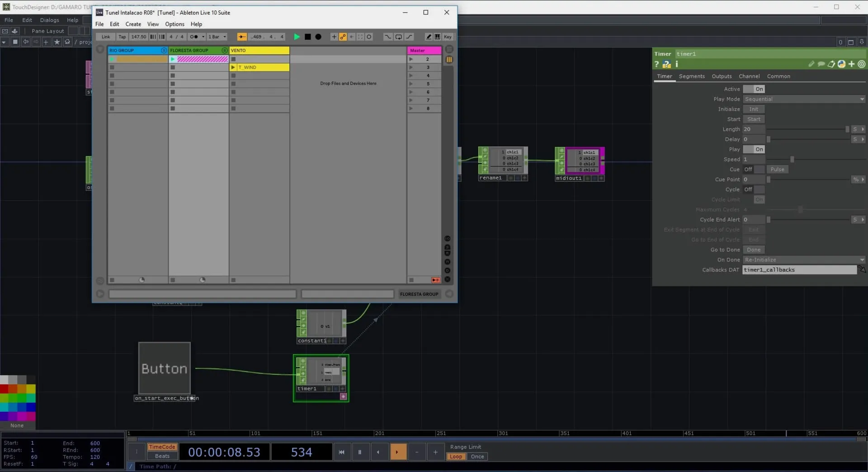
Task: Click the Ableton stop button
Action: tap(307, 37)
